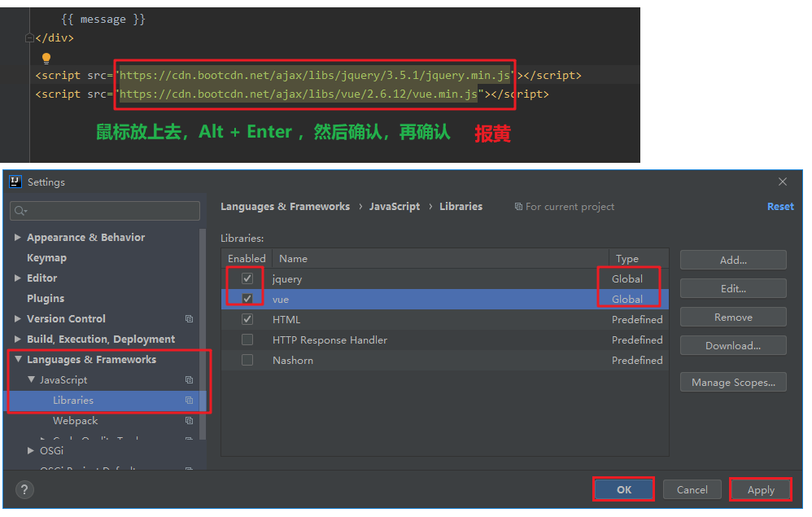
Task: Toggle the jquery library checkbox
Action: (x=247, y=278)
